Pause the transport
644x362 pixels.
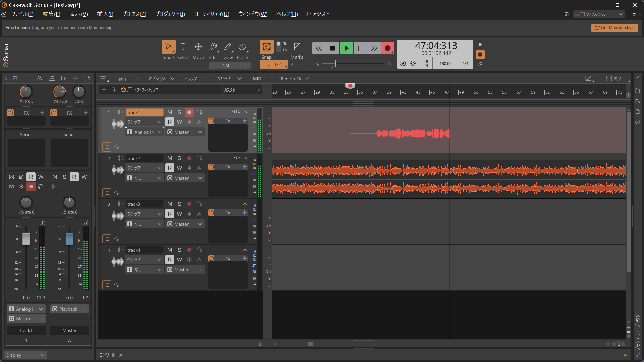coord(360,48)
